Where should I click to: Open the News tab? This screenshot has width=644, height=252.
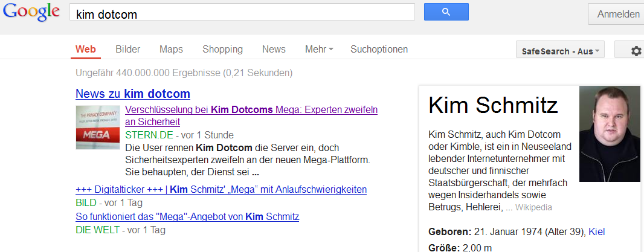(x=274, y=50)
